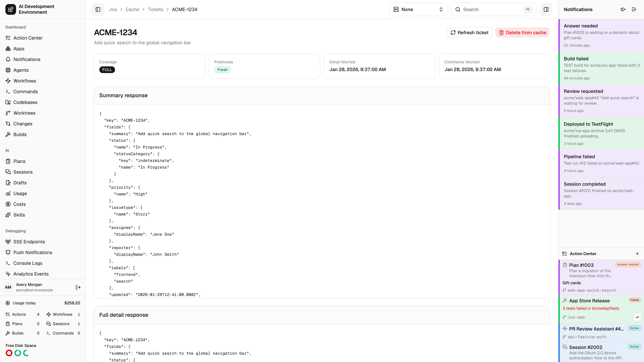Click the Codebases folder icon

click(8, 102)
